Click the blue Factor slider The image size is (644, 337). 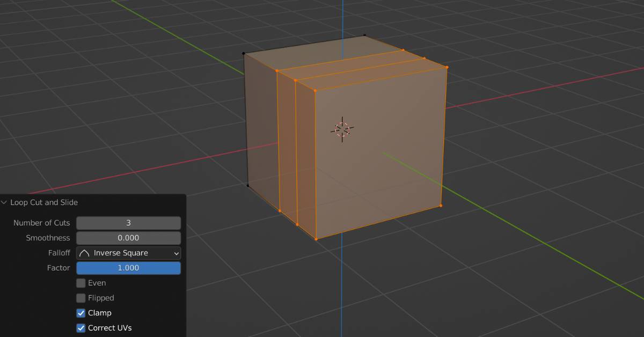point(128,268)
